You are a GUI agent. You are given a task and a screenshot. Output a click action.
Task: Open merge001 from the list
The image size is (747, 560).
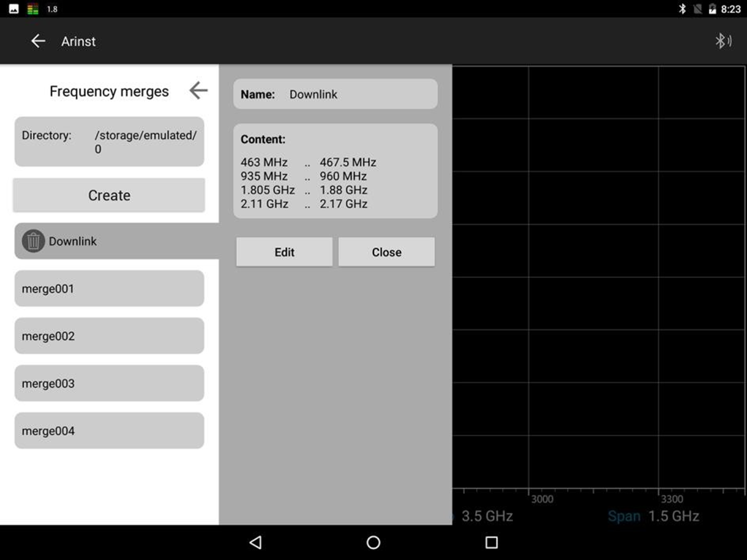click(109, 288)
